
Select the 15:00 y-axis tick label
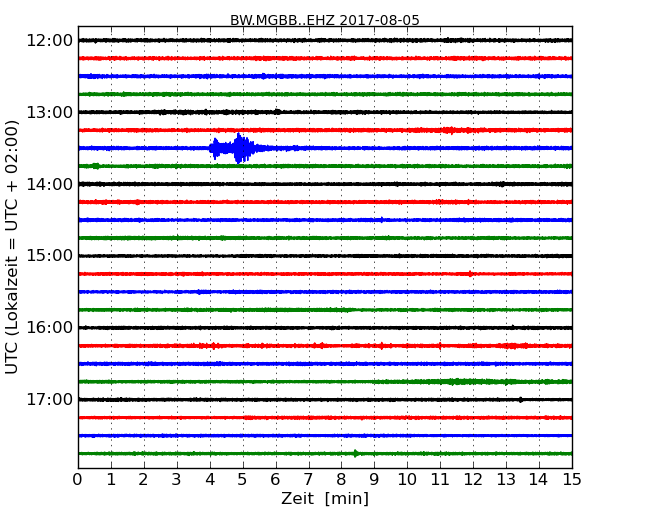49,256
